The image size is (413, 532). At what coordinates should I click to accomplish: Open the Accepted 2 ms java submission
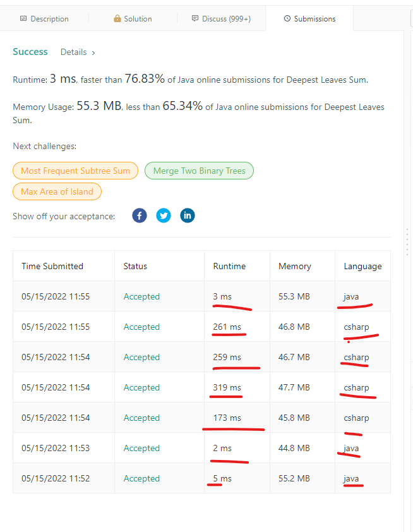point(141,448)
